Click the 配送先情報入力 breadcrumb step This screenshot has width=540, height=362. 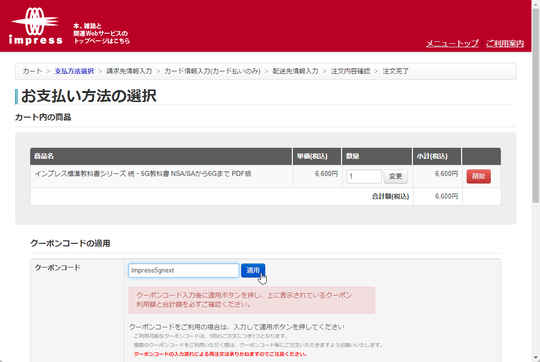295,71
